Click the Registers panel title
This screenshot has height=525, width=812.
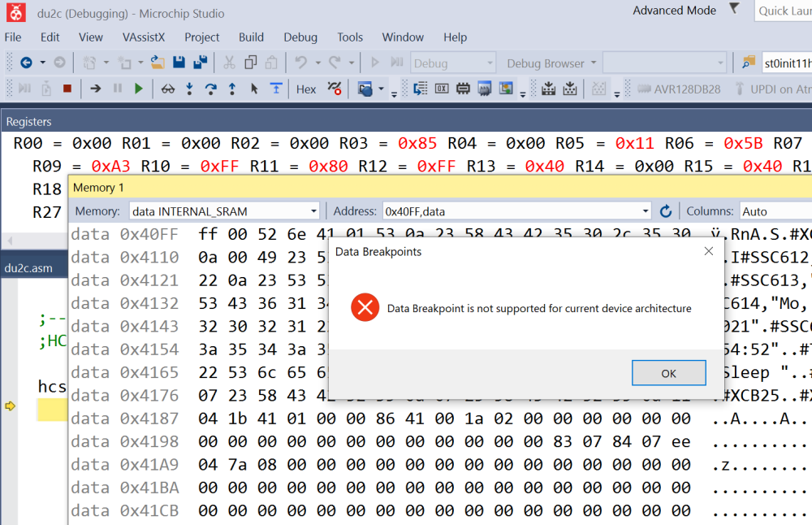(x=29, y=122)
